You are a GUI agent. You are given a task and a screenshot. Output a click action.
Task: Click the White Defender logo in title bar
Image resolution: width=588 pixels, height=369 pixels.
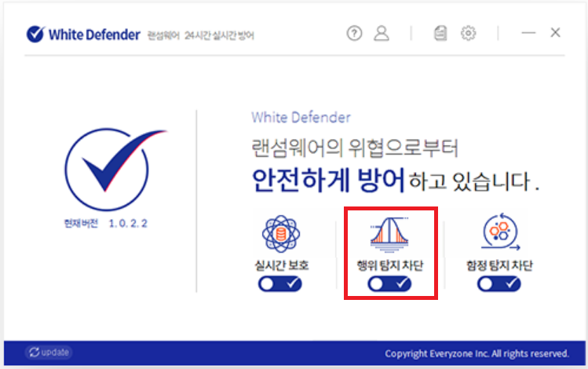point(83,35)
